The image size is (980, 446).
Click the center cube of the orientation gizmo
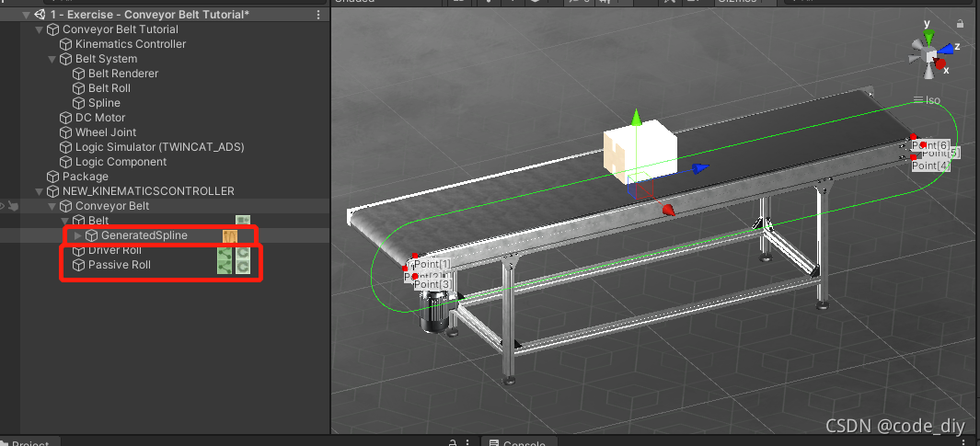click(928, 55)
